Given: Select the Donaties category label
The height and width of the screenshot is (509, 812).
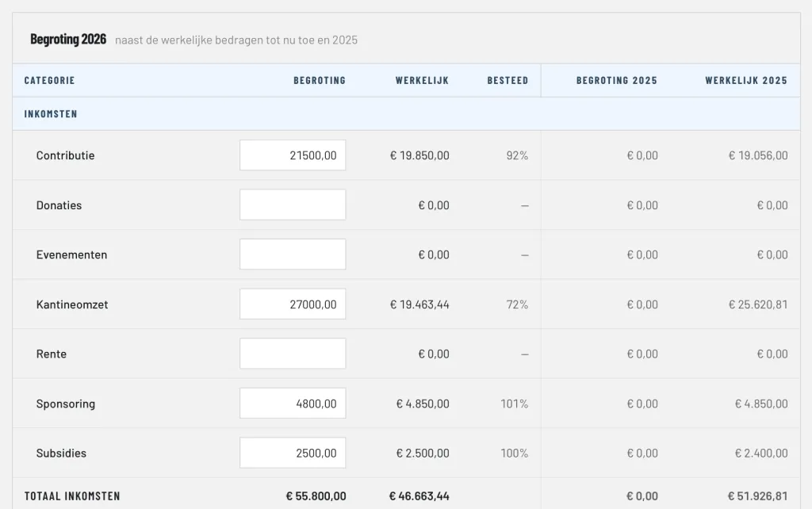Looking at the screenshot, I should (x=59, y=205).
